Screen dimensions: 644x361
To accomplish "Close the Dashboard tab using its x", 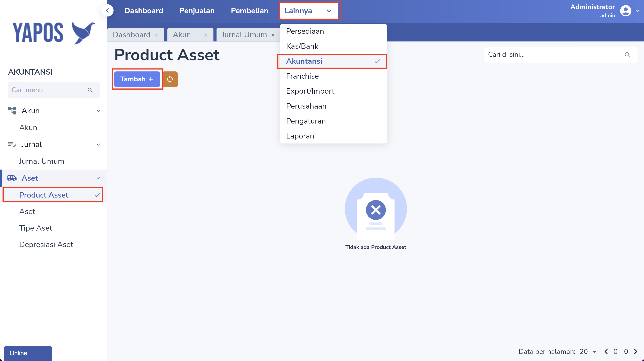I will [x=156, y=35].
